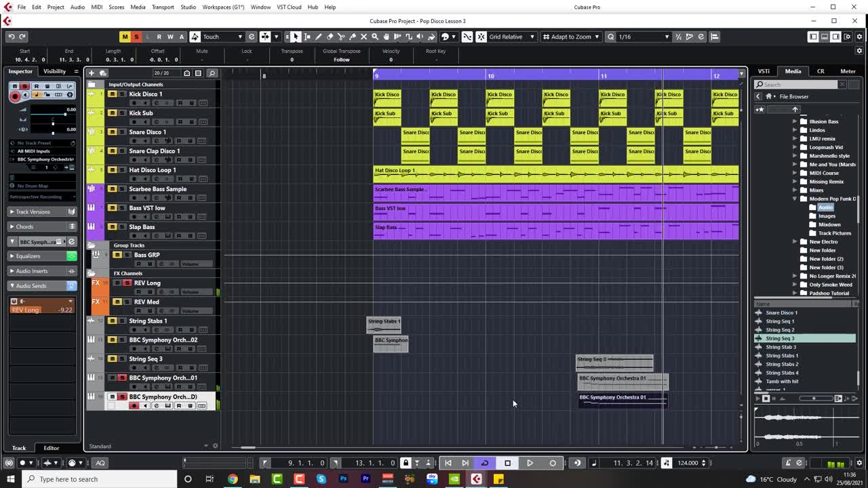Open Chrome from the Windows taskbar

[x=233, y=479]
